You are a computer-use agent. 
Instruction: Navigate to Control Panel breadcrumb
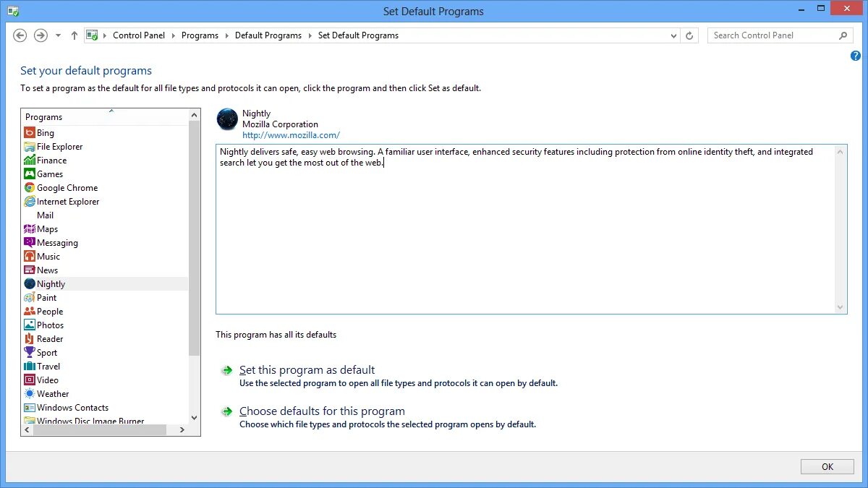click(x=139, y=35)
